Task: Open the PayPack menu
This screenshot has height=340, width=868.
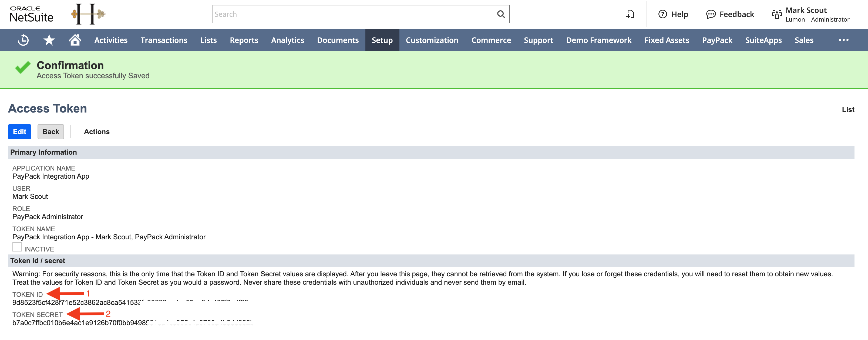Action: point(717,40)
